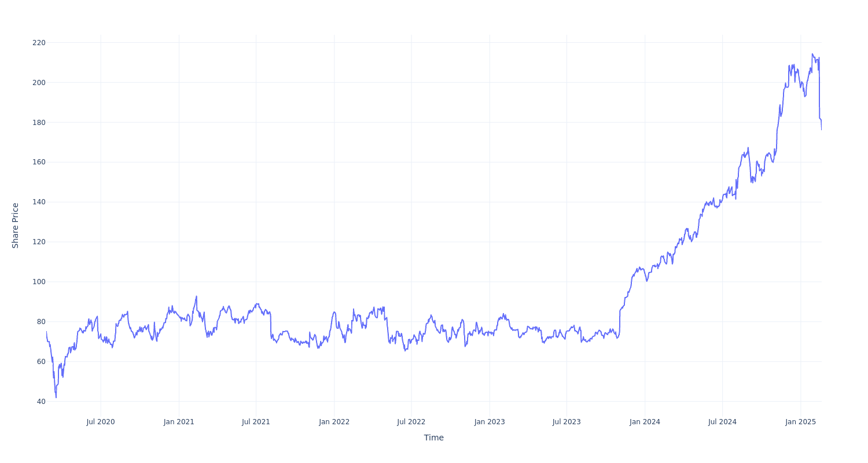The image size is (868, 463).
Task: Click the y-axis label 100
Action: coord(39,282)
